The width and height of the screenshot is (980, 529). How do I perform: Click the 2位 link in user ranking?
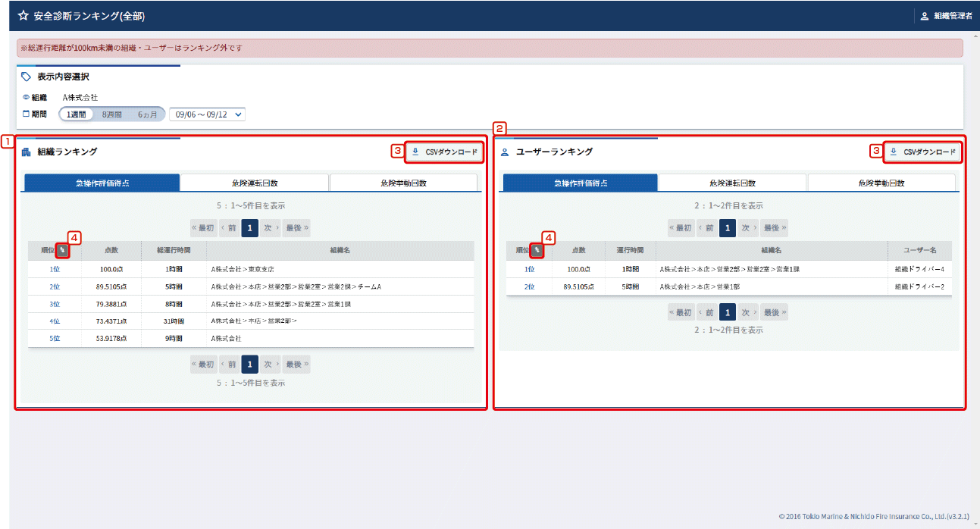tap(529, 287)
